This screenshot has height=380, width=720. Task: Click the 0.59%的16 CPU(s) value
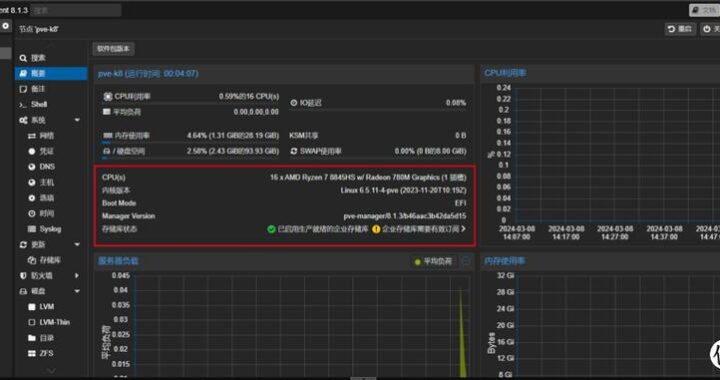pos(248,96)
